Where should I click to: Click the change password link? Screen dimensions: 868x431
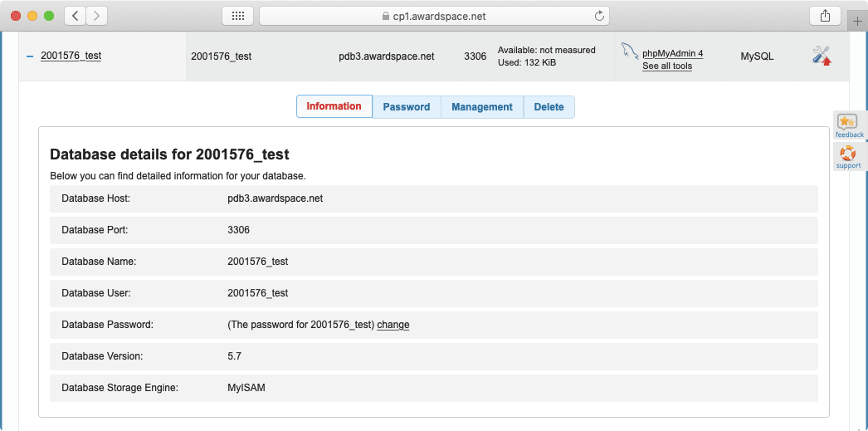click(x=393, y=325)
